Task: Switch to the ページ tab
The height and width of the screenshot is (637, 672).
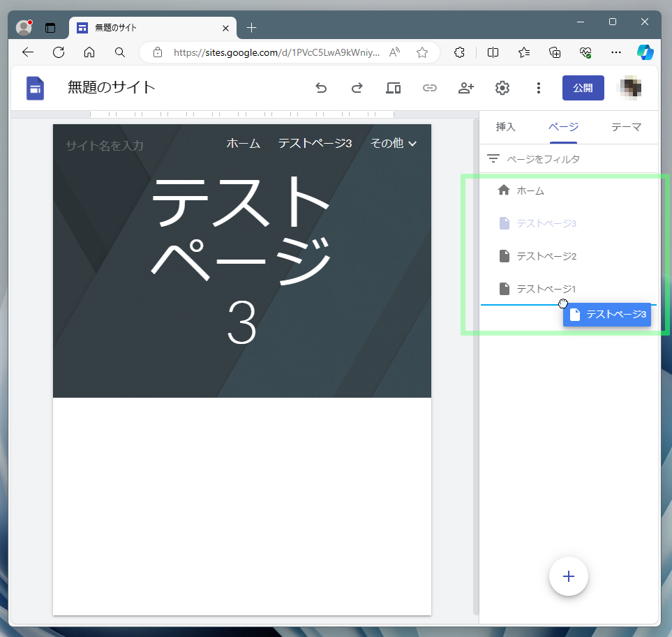Action: tap(563, 127)
